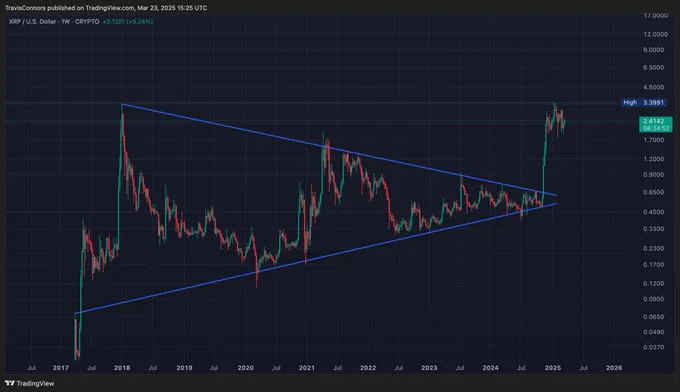Click the 17.0000 price axis label
This screenshot has height=392, width=680.
click(x=655, y=16)
